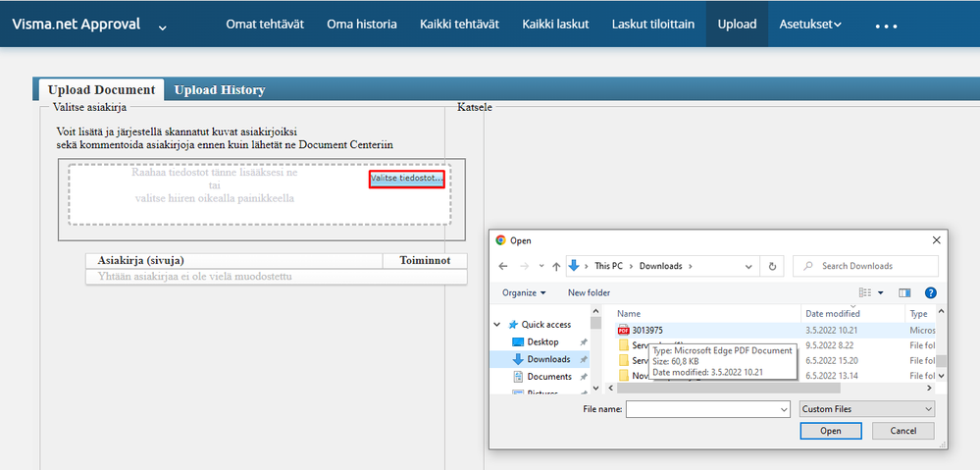Viewport: 980px width, 470px height.
Task: Open Kaikki tehtävät page
Action: (459, 25)
